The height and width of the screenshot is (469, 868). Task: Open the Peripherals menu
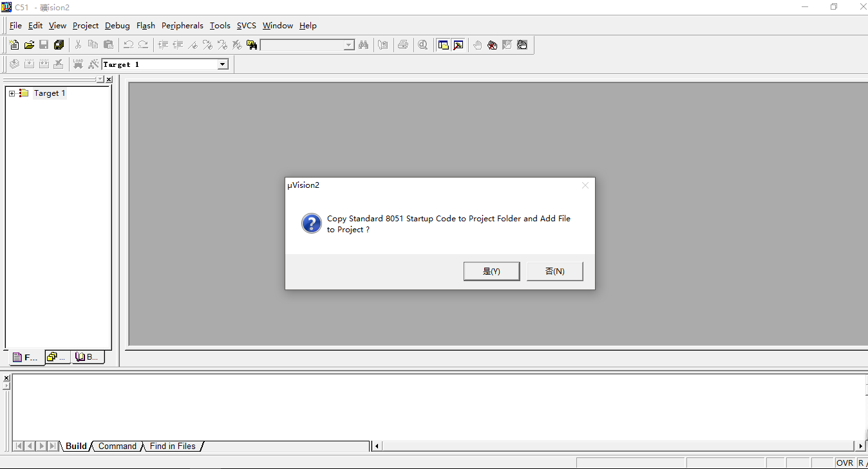[x=182, y=26]
